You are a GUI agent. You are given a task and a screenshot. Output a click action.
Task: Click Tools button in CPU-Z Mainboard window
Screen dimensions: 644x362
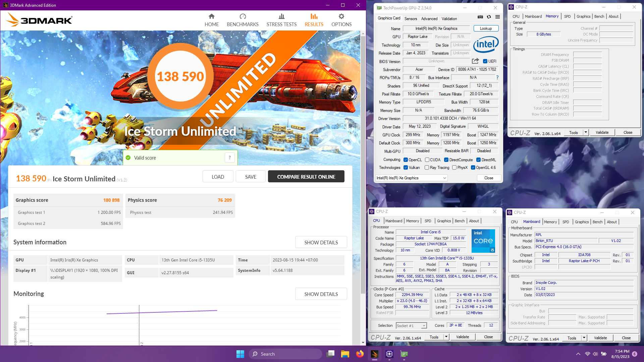pyautogui.click(x=572, y=338)
